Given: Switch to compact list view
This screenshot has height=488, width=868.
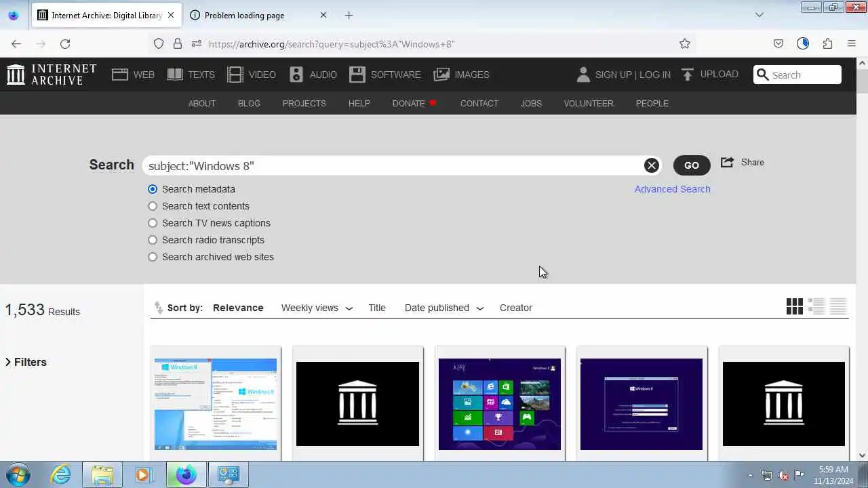Looking at the screenshot, I should point(838,307).
